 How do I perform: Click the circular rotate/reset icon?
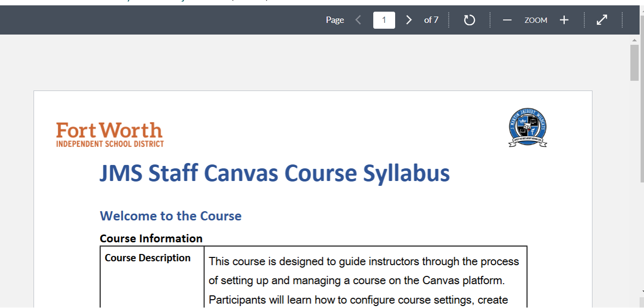click(469, 20)
